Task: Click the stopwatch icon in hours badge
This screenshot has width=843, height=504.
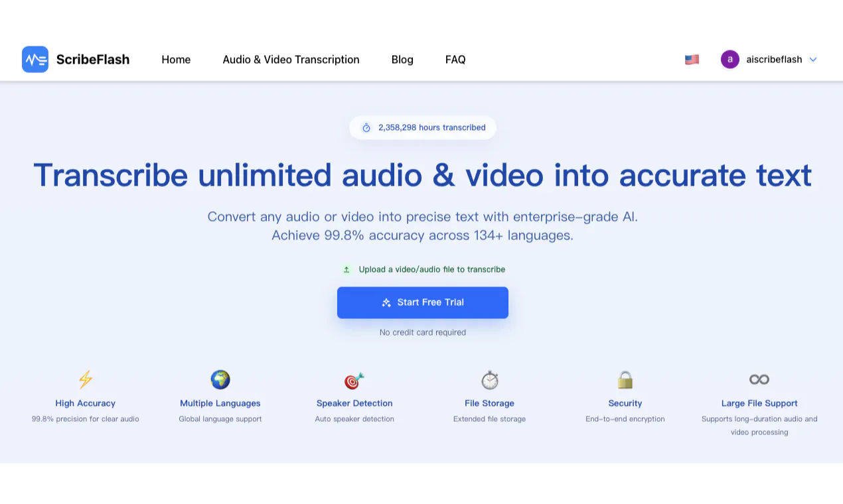Action: (x=366, y=127)
